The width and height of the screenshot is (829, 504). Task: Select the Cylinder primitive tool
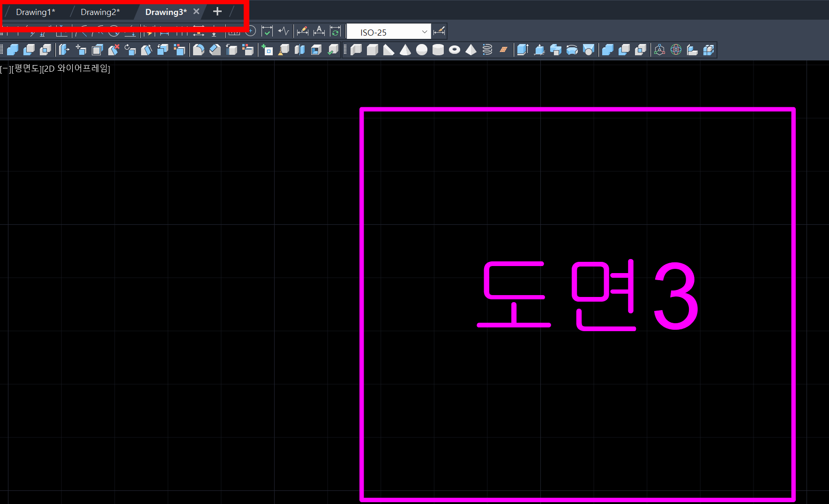[x=438, y=50]
